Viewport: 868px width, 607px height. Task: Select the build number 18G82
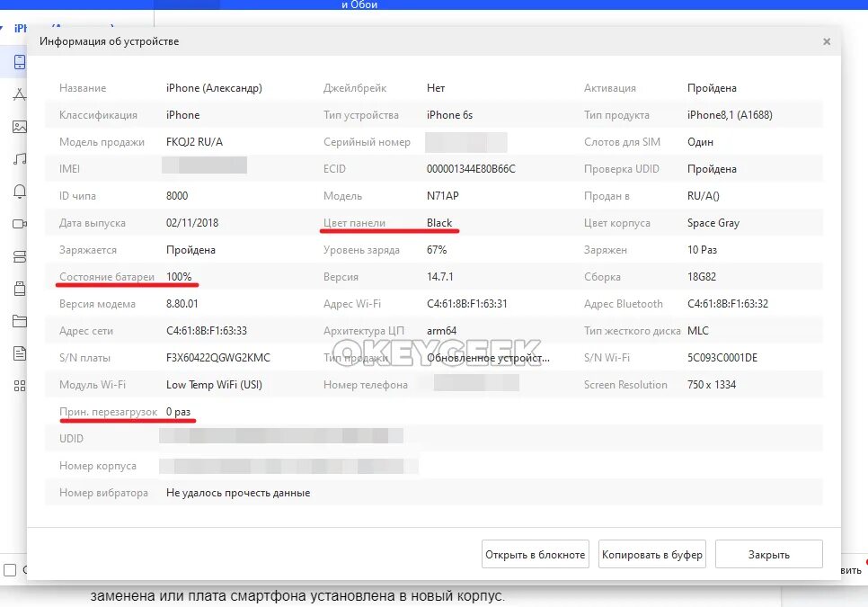(702, 277)
